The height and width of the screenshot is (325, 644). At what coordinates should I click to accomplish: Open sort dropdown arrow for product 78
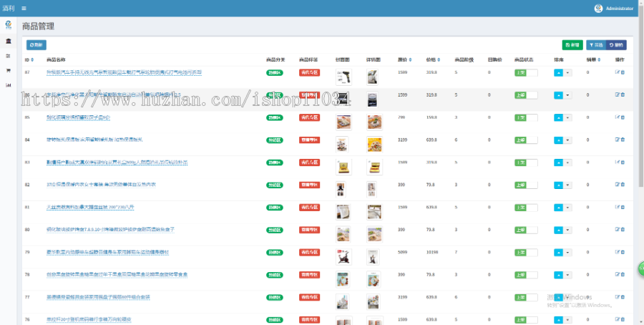pyautogui.click(x=567, y=275)
